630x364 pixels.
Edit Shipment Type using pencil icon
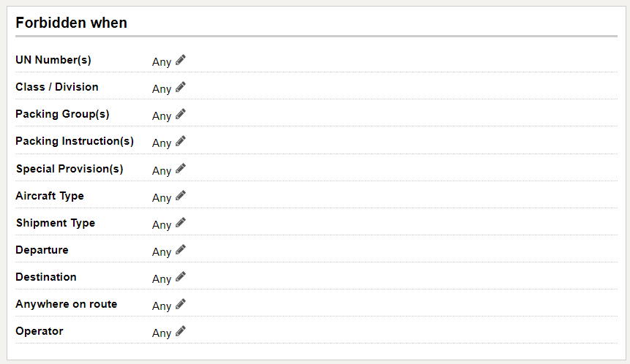click(x=181, y=223)
